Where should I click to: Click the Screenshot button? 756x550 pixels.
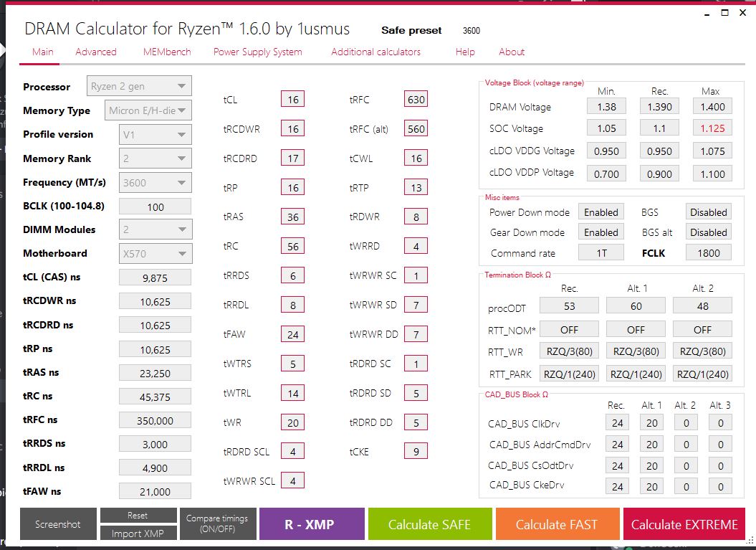point(58,524)
